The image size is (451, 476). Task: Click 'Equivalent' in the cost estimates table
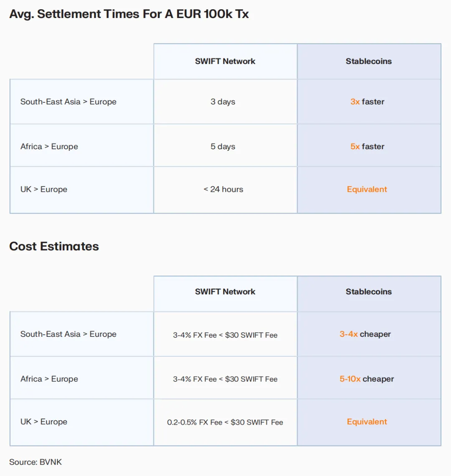(x=367, y=422)
